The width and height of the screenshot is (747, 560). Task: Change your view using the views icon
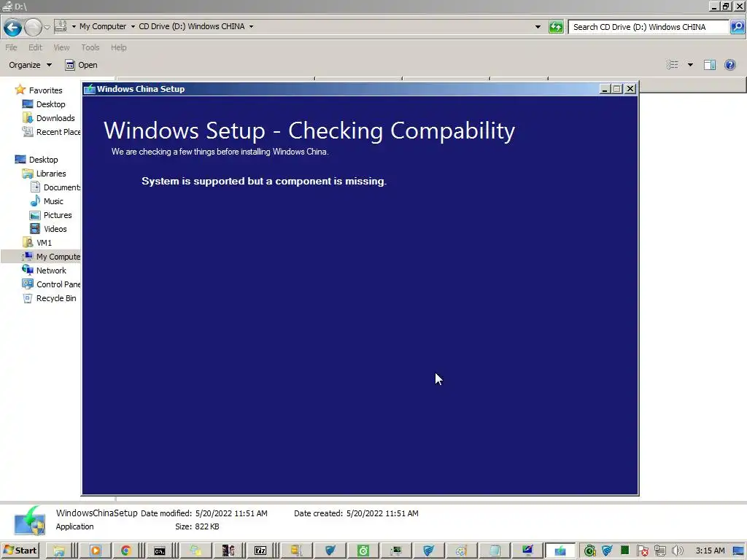[672, 65]
